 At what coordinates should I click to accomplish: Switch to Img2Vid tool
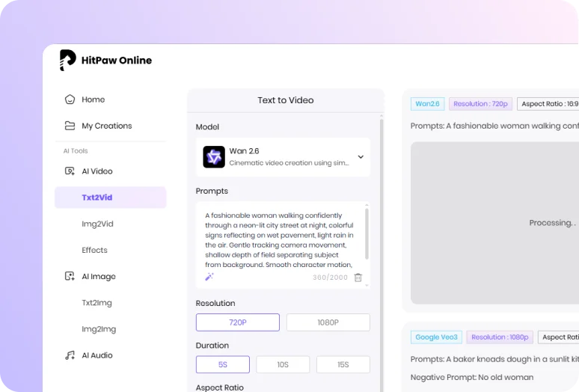97,224
